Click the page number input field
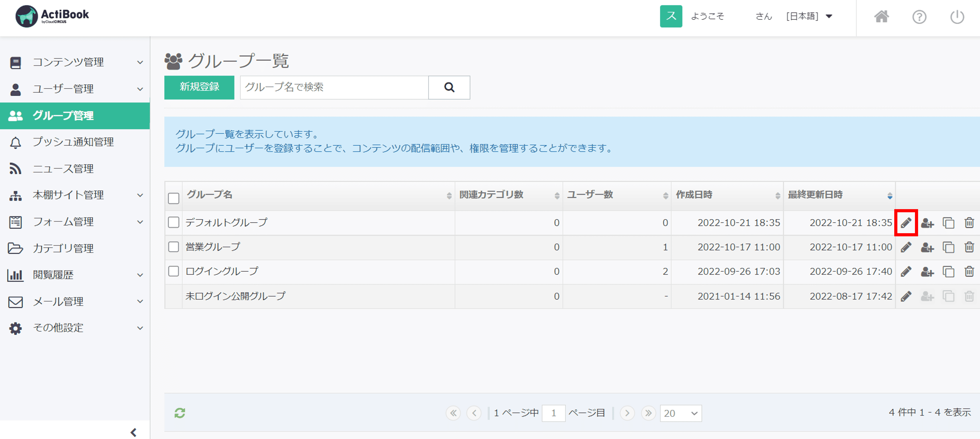This screenshot has height=439, width=980. [553, 413]
